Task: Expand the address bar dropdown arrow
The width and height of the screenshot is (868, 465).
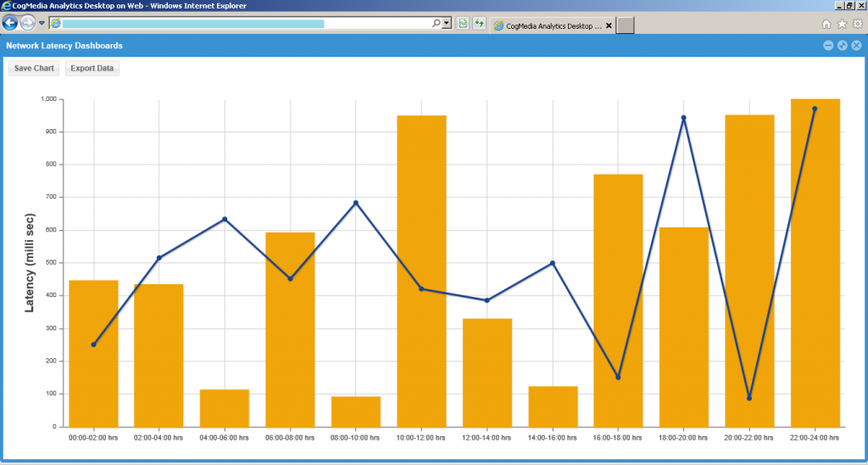Action: click(447, 23)
